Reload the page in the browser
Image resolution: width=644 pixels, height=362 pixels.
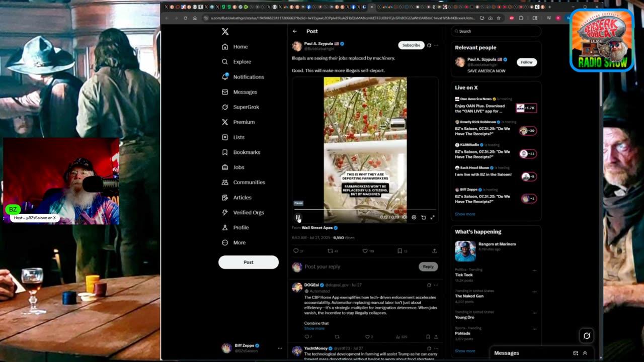tap(185, 18)
